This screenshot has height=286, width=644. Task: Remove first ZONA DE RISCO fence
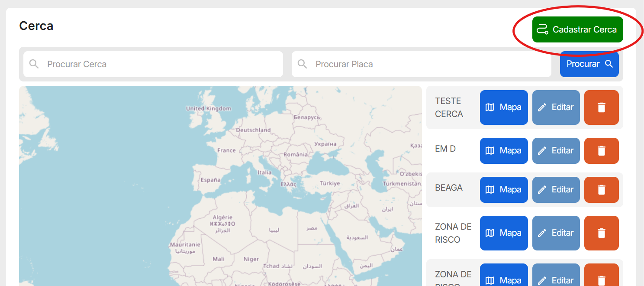click(x=601, y=233)
